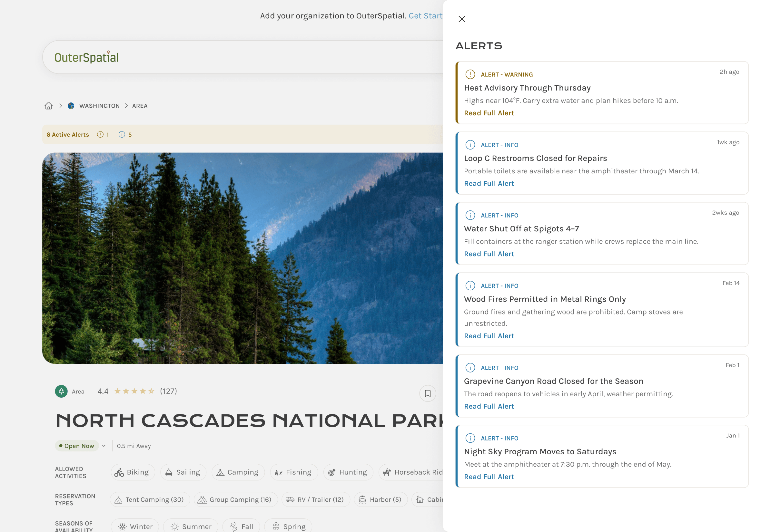Read full Loop C Restrooms alert
Image resolution: width=761 pixels, height=532 pixels.
[x=489, y=184]
